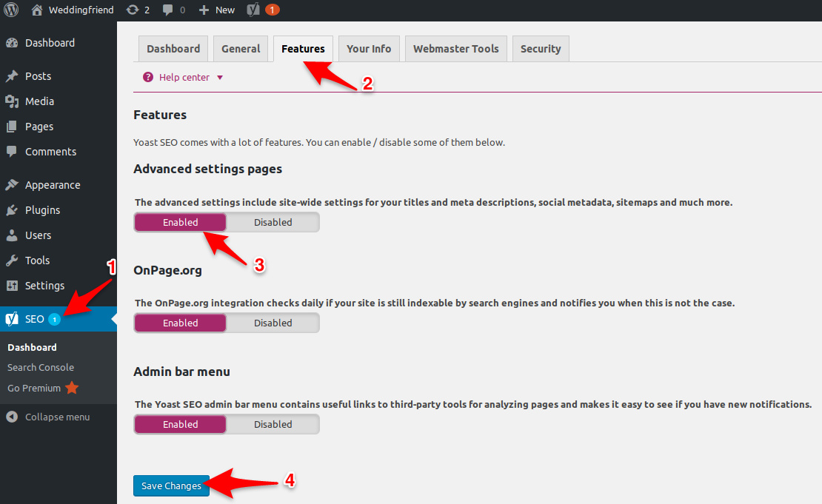Open the comments bubble icon in admin bar
This screenshot has width=822, height=504.
point(168,10)
